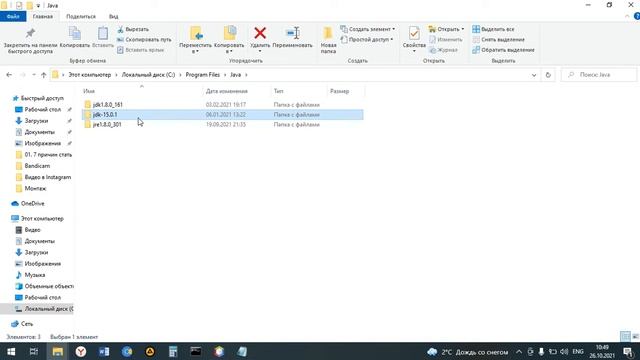Switch to details view layout icon

click(625, 336)
